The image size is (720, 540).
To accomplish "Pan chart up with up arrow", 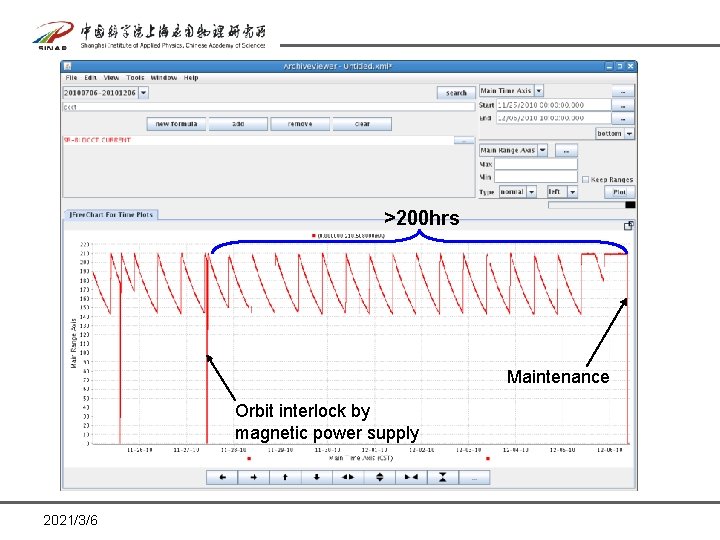I will [x=285, y=478].
